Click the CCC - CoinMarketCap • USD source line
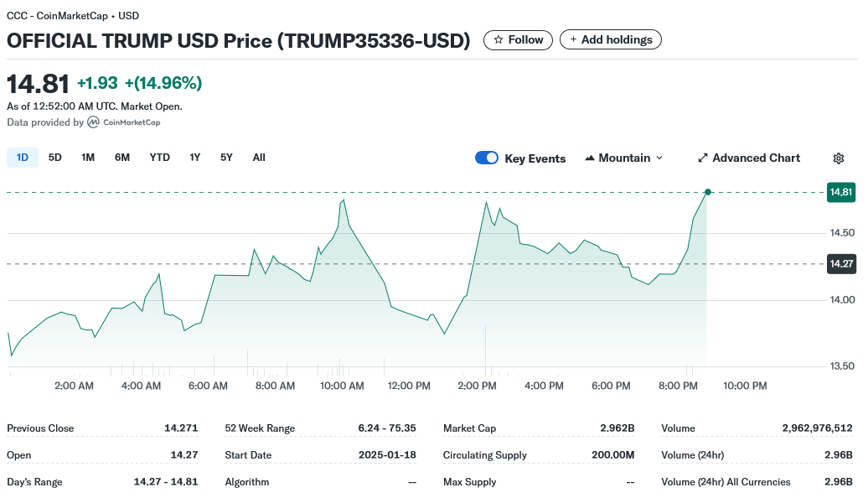 click(73, 16)
